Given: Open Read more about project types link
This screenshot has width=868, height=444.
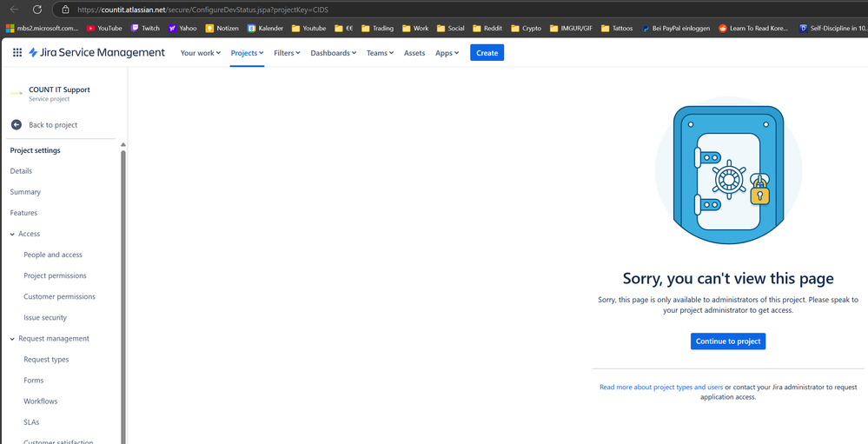Looking at the screenshot, I should [x=661, y=387].
